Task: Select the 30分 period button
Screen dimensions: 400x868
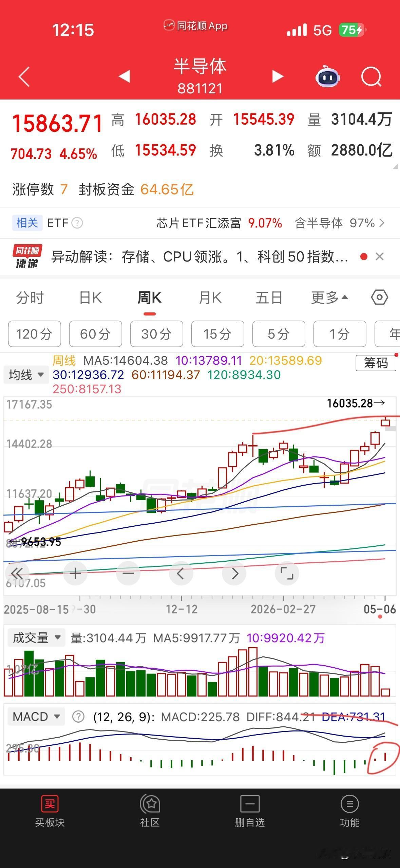Action: [156, 334]
